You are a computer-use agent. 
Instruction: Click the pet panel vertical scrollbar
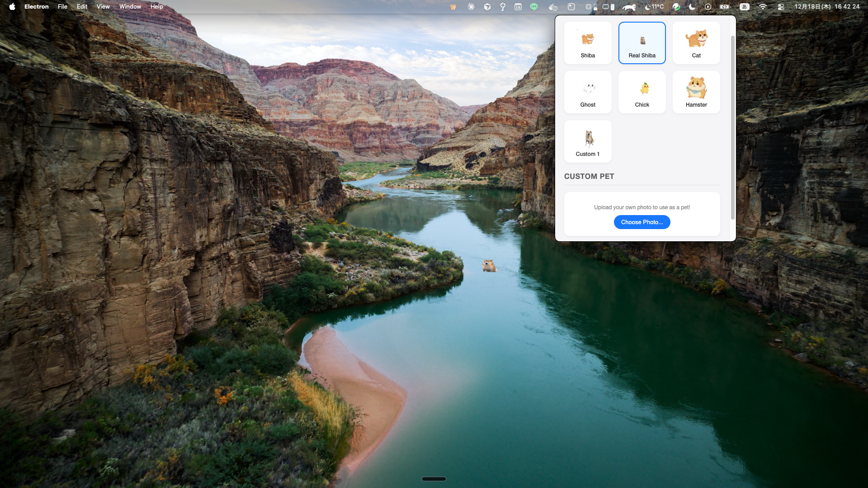click(733, 127)
